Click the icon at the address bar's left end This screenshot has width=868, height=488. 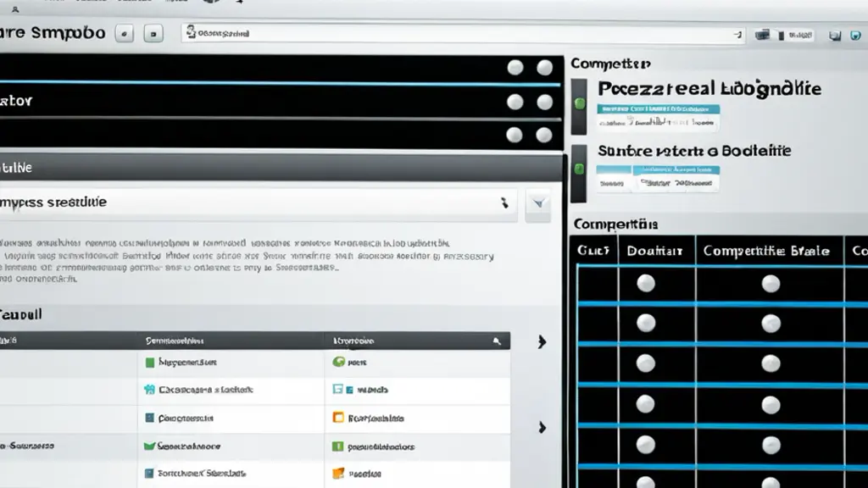(191, 32)
